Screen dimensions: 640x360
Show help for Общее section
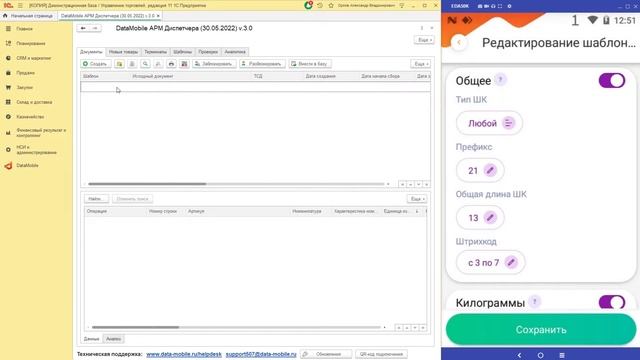[501, 80]
